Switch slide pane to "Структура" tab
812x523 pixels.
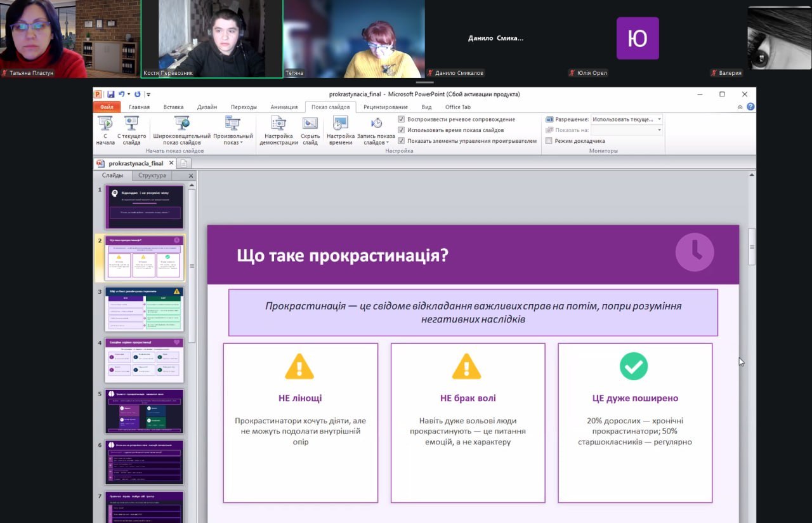pyautogui.click(x=152, y=176)
